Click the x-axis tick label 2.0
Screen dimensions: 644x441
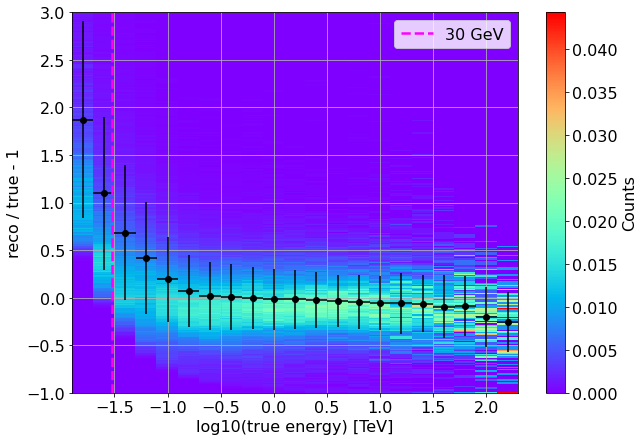(x=486, y=408)
